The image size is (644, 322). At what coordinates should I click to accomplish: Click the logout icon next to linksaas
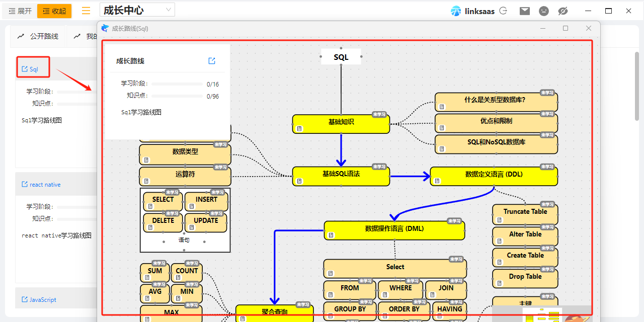click(503, 11)
